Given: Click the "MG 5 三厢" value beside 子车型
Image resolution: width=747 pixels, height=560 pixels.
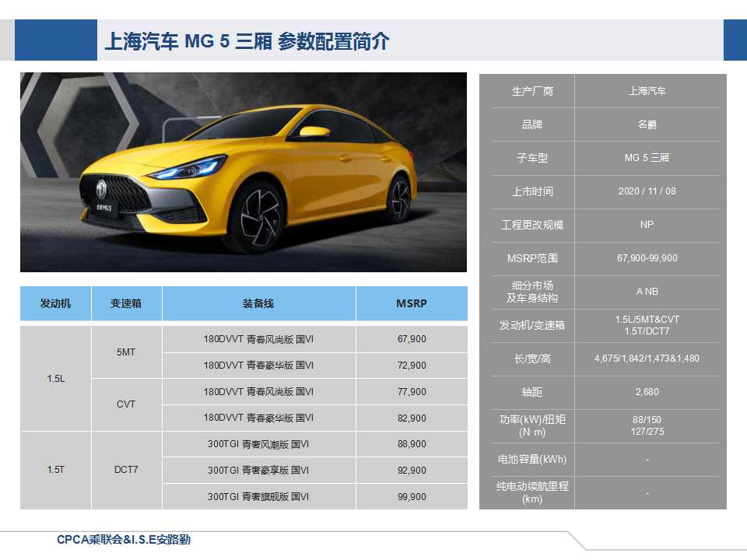Looking at the screenshot, I should (647, 158).
